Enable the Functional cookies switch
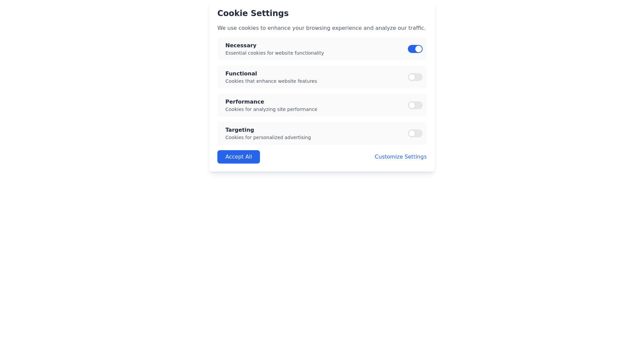The height and width of the screenshot is (362, 644). 415,77
